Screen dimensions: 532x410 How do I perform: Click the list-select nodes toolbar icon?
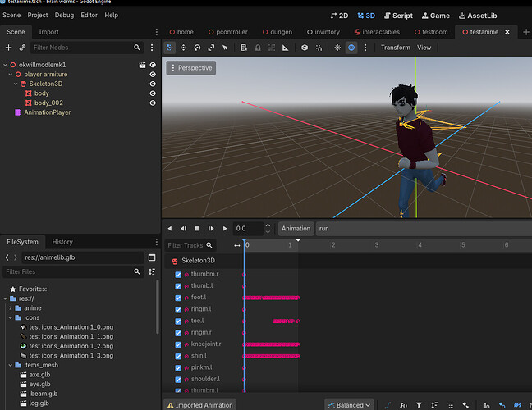tap(244, 48)
